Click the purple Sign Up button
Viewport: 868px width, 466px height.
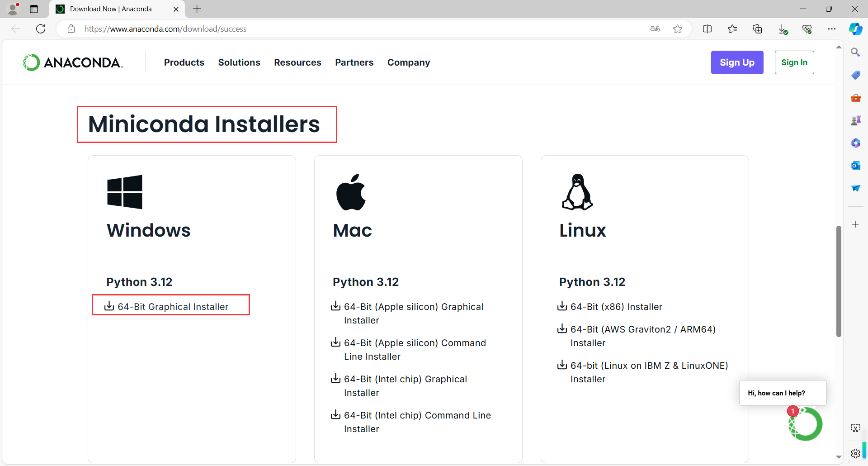pos(737,62)
